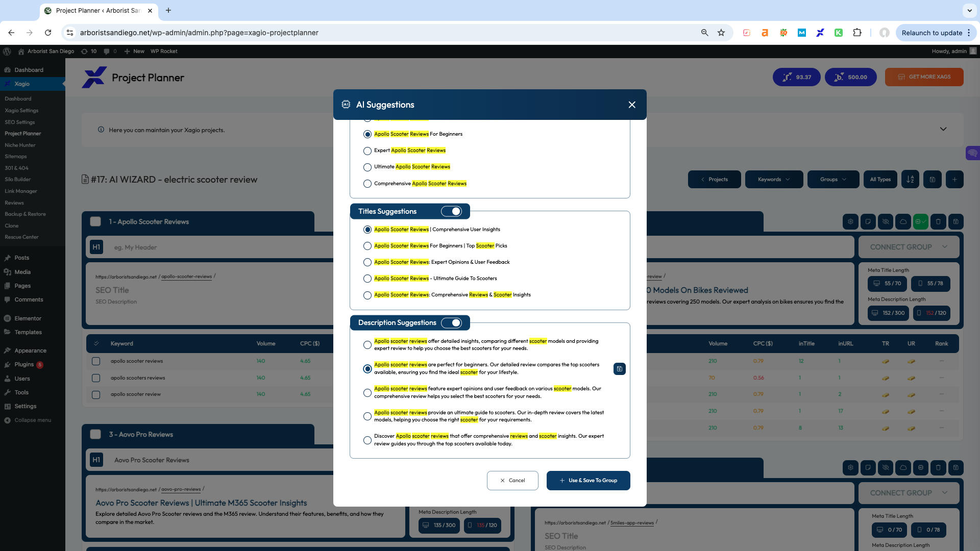Click green AI check icon in group toolbar
Image resolution: width=980 pixels, height=551 pixels.
click(x=921, y=222)
